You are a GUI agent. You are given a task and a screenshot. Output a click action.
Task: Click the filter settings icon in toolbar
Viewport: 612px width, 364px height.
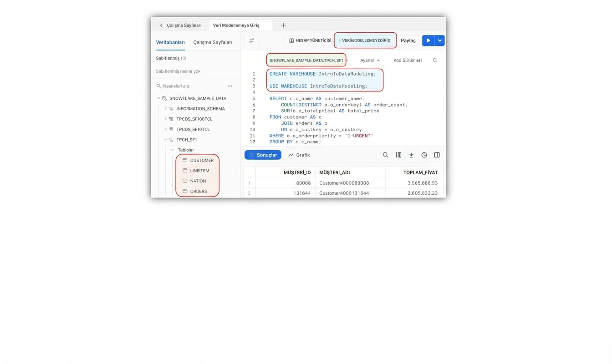click(x=251, y=40)
